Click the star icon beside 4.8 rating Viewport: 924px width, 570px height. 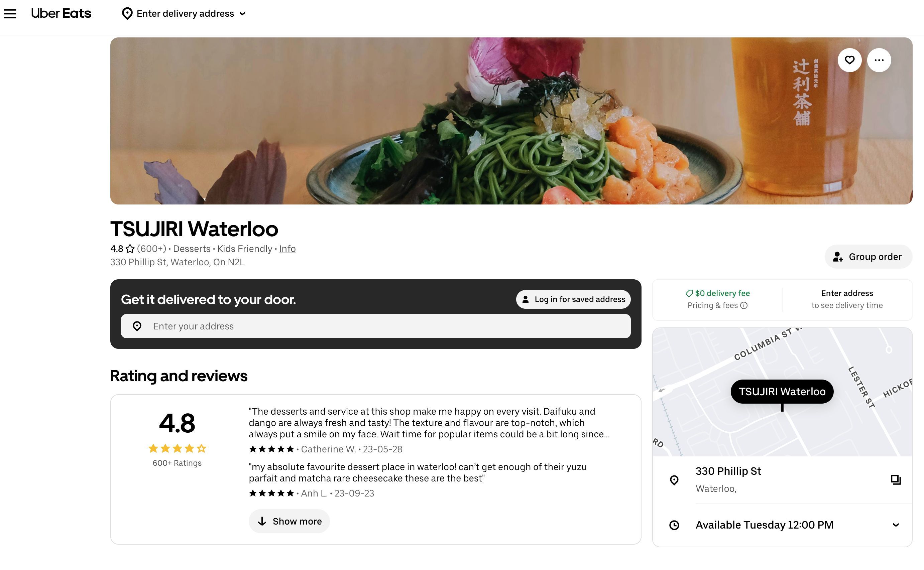tap(130, 249)
